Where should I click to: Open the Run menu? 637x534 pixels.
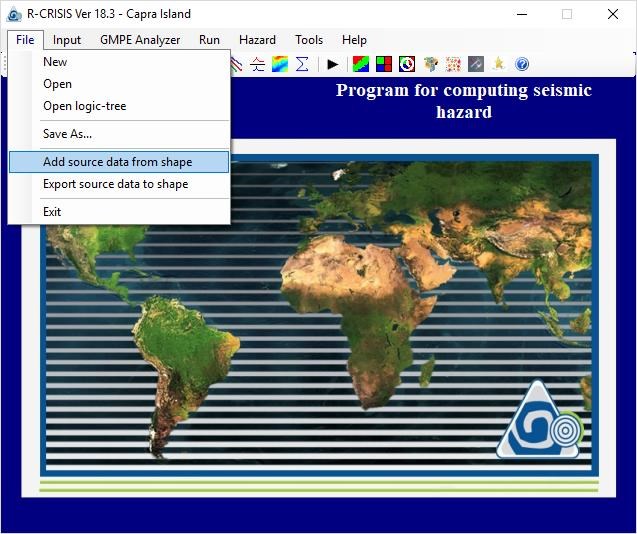(x=209, y=40)
